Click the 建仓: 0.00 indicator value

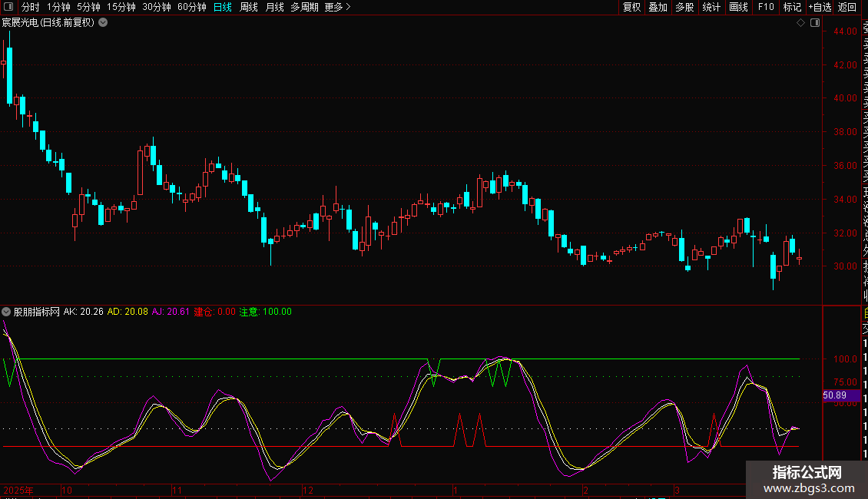(x=215, y=312)
